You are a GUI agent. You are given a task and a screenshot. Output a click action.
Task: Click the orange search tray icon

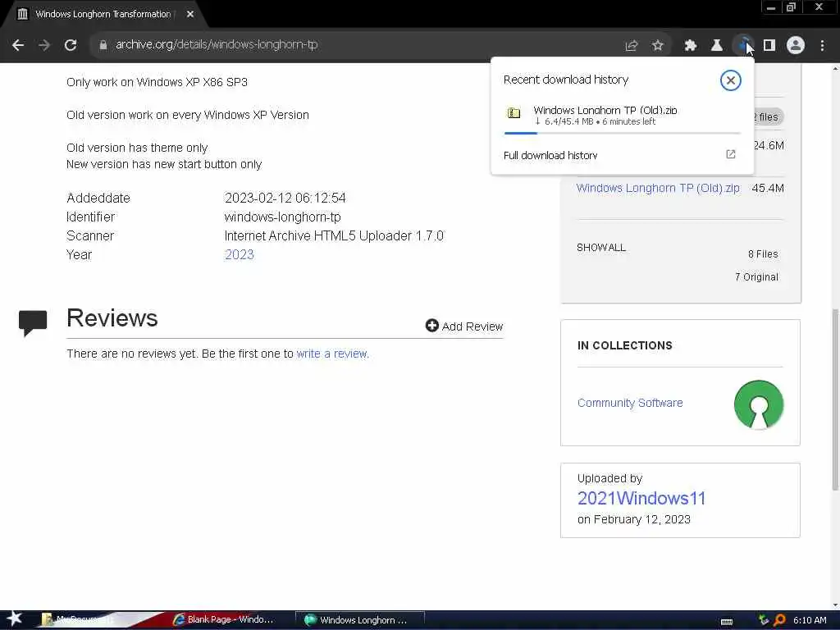(780, 620)
